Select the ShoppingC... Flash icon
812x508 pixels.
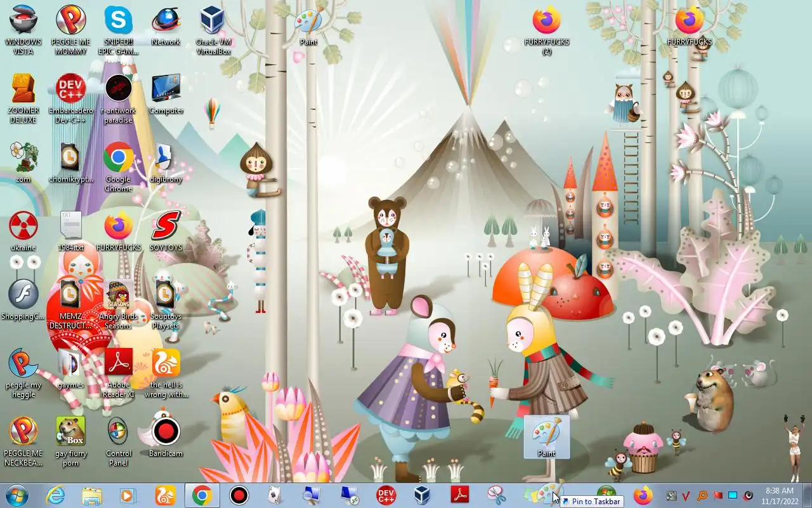[23, 300]
